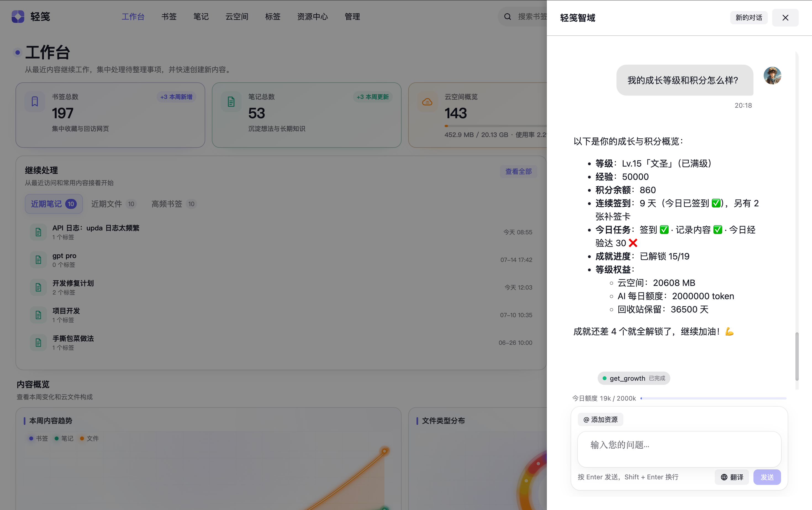This screenshot has width=812, height=510.
Task: Click the +3 本周更新 badge
Action: [373, 97]
